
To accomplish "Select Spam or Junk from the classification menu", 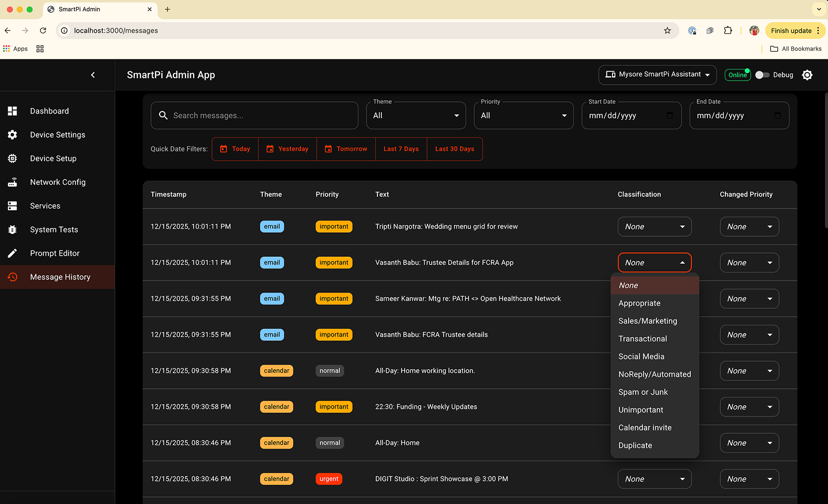I will [643, 392].
